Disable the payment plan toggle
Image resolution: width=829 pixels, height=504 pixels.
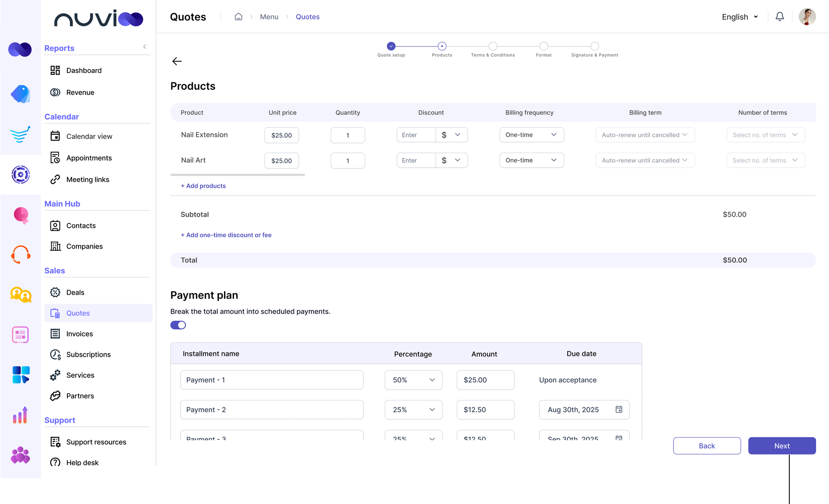(178, 325)
